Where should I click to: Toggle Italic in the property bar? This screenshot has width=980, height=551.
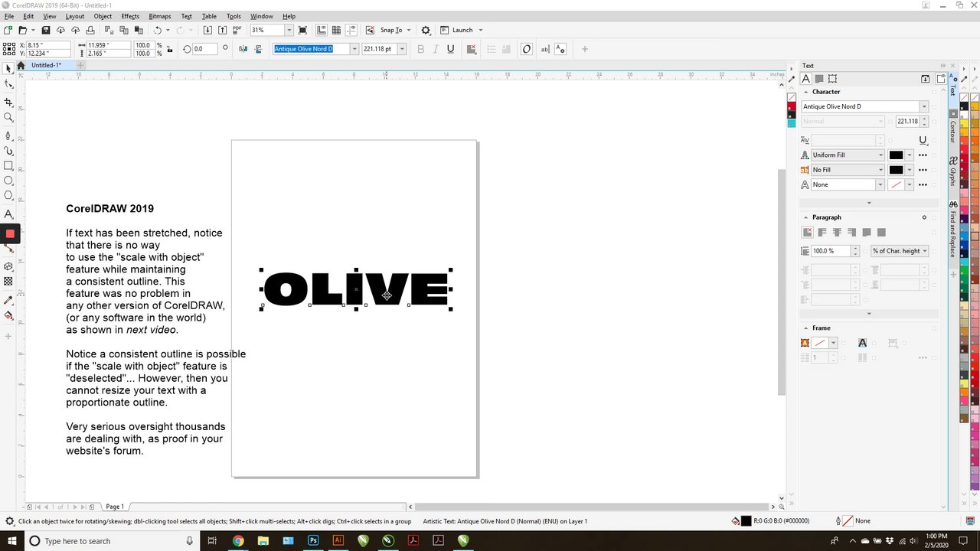click(436, 49)
